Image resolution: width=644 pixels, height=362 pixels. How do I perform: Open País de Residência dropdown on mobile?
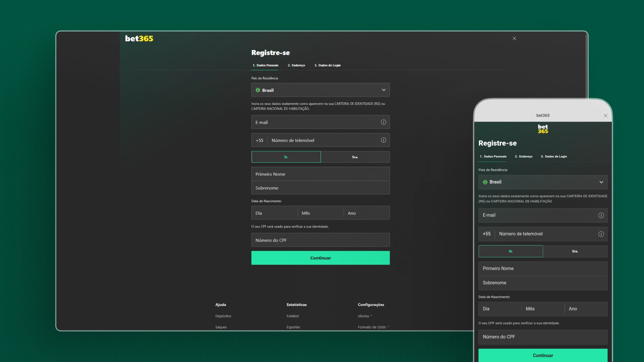(x=543, y=182)
